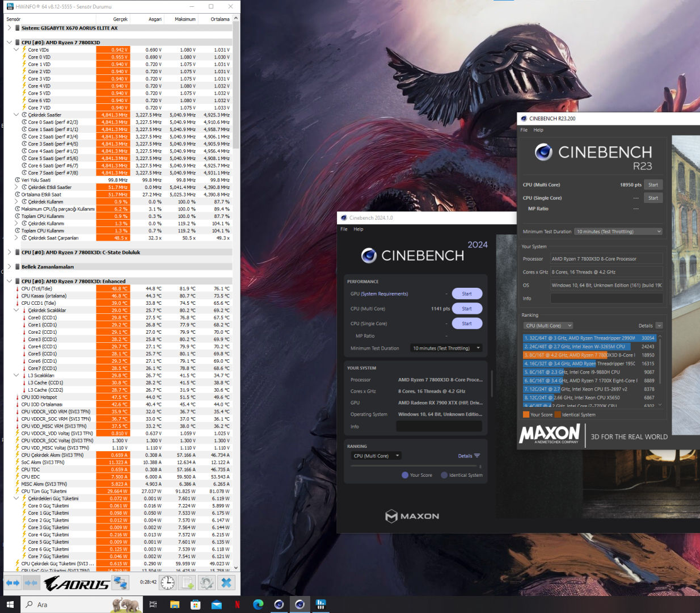Collapse the Core VIDs tree group
This screenshot has width=700, height=613.
pos(16,50)
